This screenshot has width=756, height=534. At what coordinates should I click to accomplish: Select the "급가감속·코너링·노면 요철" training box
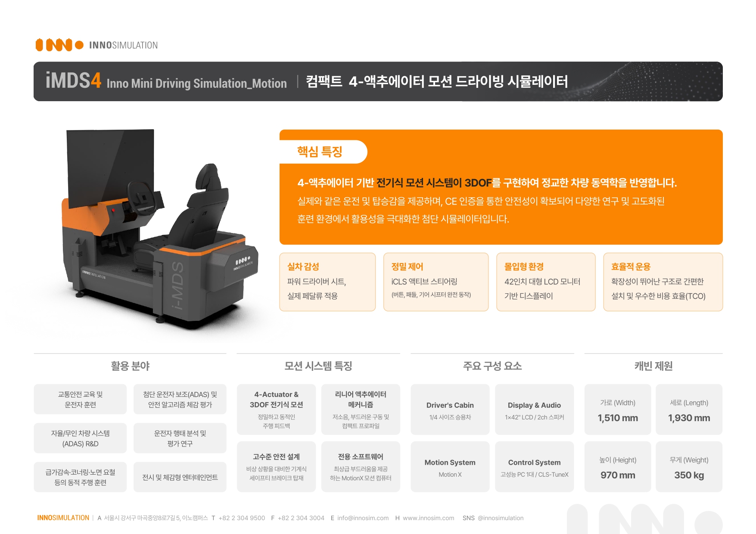(80, 477)
